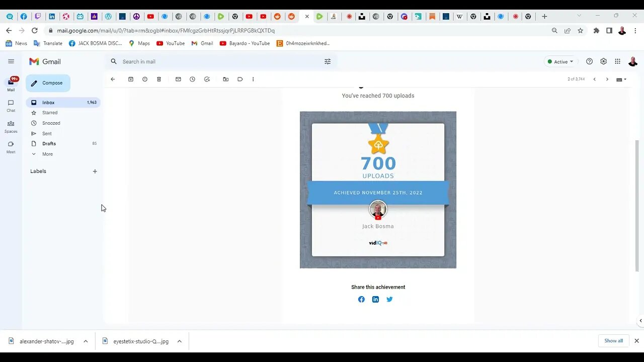Click Show all downloads
Screen dimensions: 644x362
coord(613,341)
